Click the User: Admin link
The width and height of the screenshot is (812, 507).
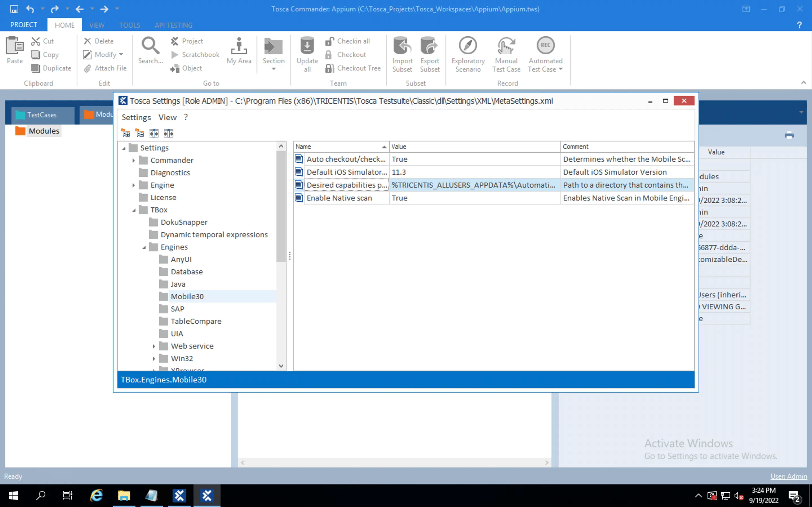[x=788, y=476]
